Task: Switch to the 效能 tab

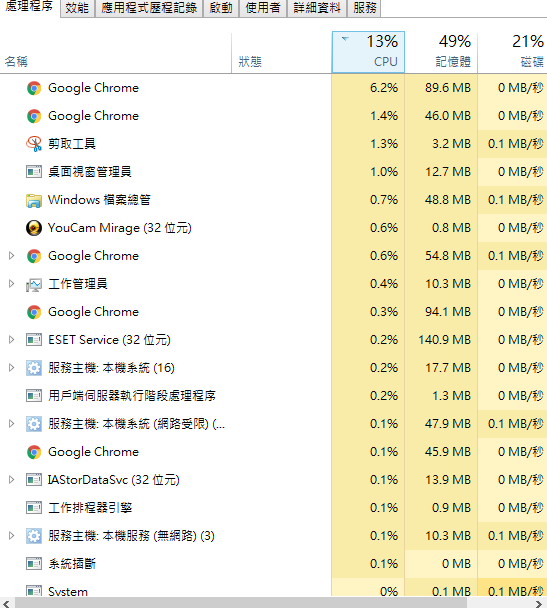Action: pos(77,8)
